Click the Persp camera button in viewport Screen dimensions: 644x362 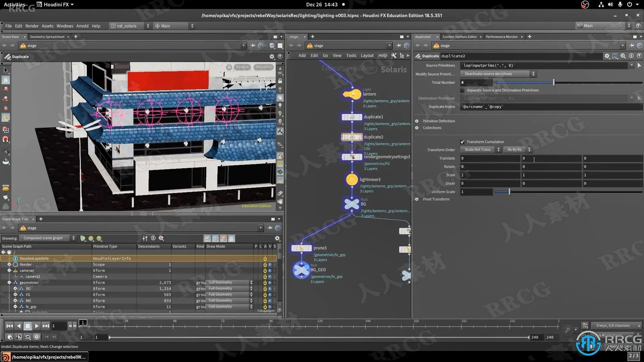(x=242, y=67)
